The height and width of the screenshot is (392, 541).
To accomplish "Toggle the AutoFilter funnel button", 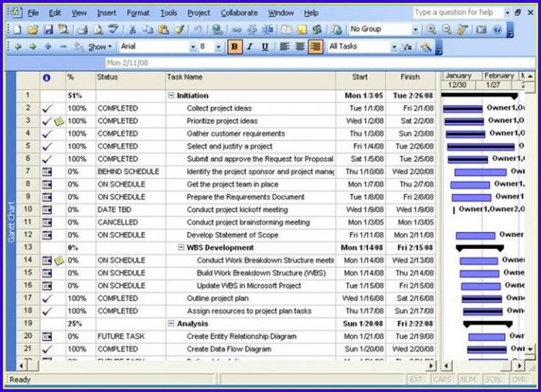I will click(x=407, y=46).
